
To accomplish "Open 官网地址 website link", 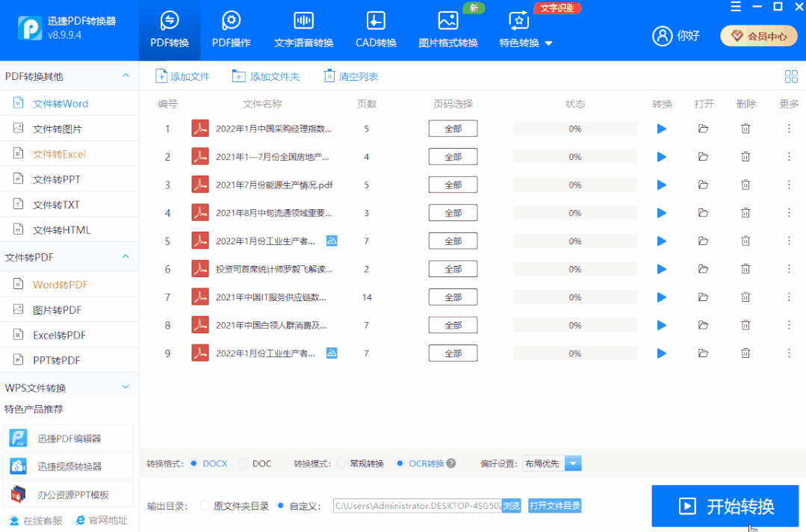I will click(x=102, y=521).
